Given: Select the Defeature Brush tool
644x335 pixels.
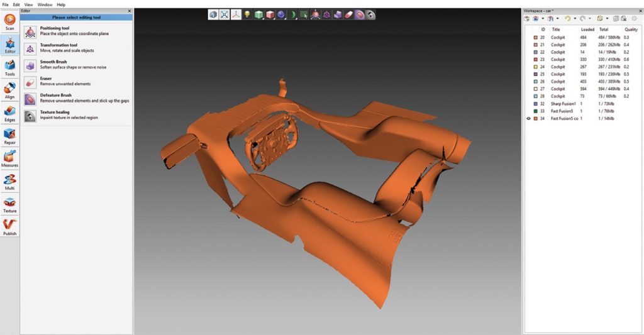Looking at the screenshot, I should [30, 98].
